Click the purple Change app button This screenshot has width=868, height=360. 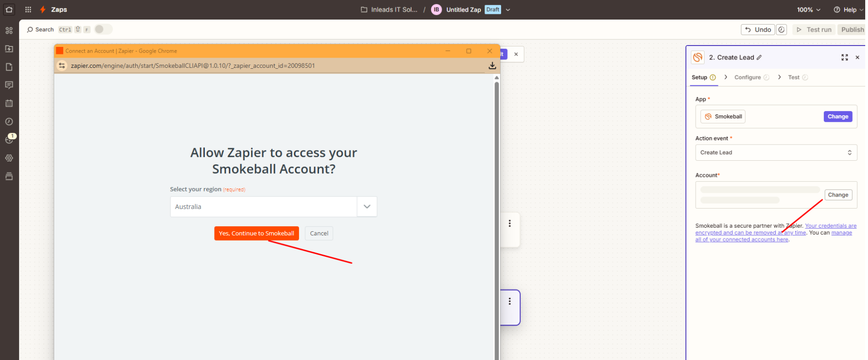838,117
